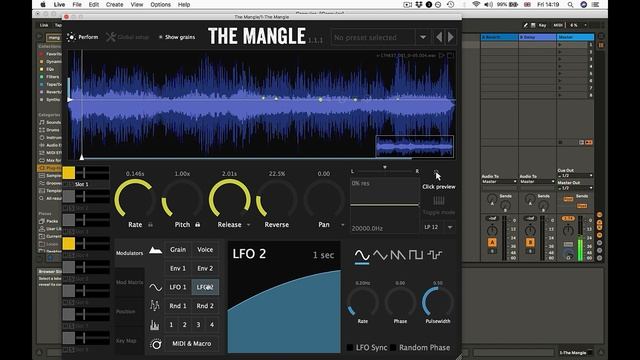Image resolution: width=640 pixels, height=360 pixels.
Task: Select the Env 2 modulator
Action: (205, 268)
